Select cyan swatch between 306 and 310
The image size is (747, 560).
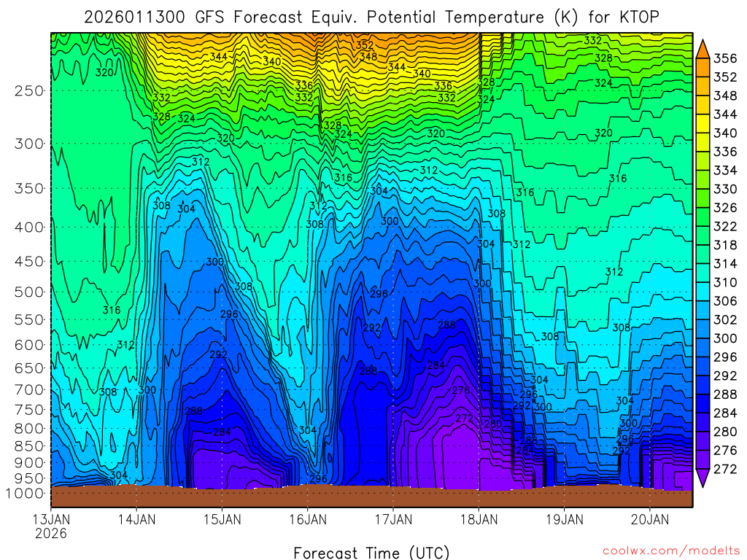pos(703,292)
